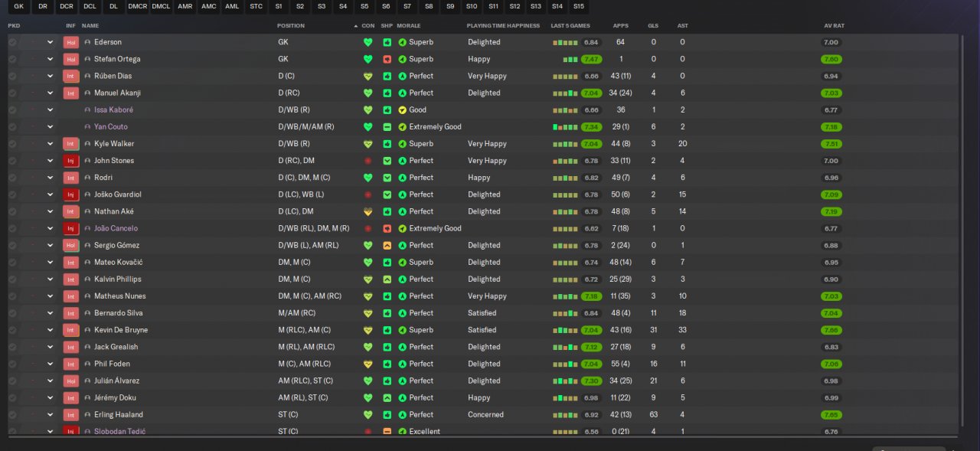Select the S1 substitute slot
980x451 pixels.
279,6
